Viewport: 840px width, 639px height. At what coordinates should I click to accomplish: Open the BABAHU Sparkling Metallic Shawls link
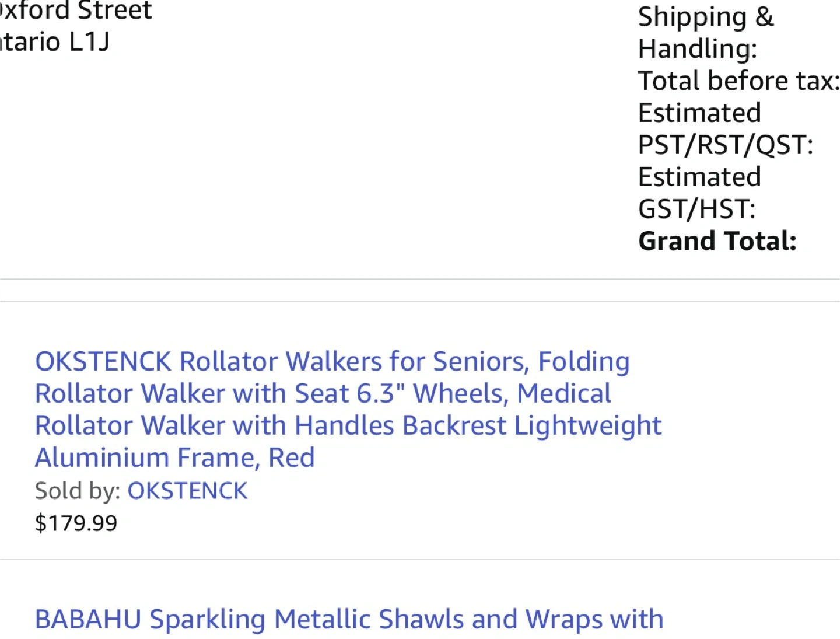pyautogui.click(x=349, y=620)
